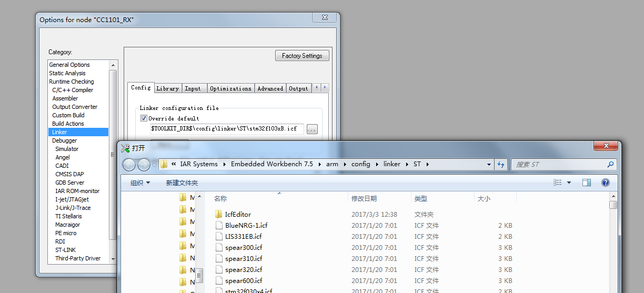Switch to the Config tab
The image size is (644, 293).
[141, 87]
